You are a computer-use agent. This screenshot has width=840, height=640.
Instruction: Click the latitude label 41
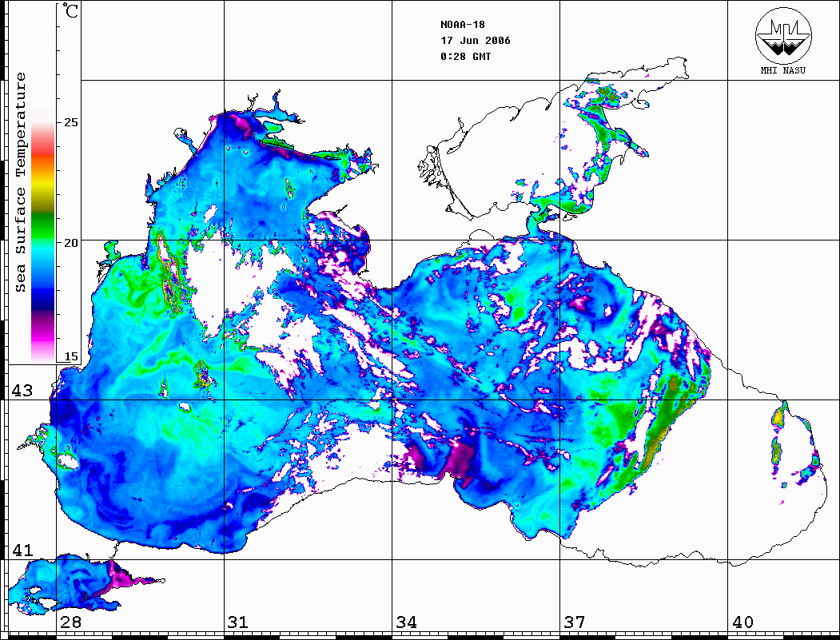(x=22, y=551)
